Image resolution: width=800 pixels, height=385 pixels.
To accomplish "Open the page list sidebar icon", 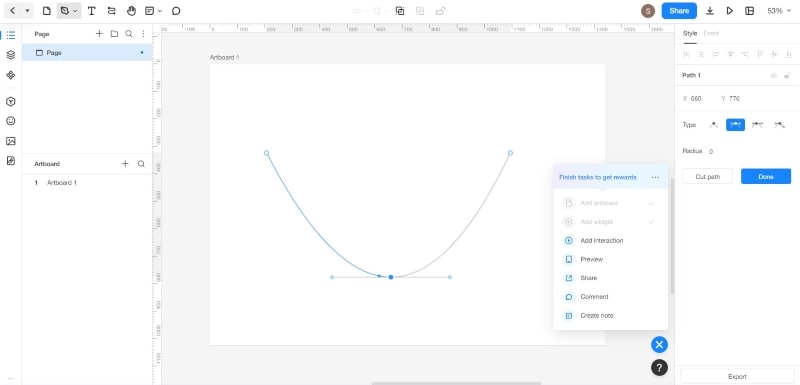I will click(11, 35).
